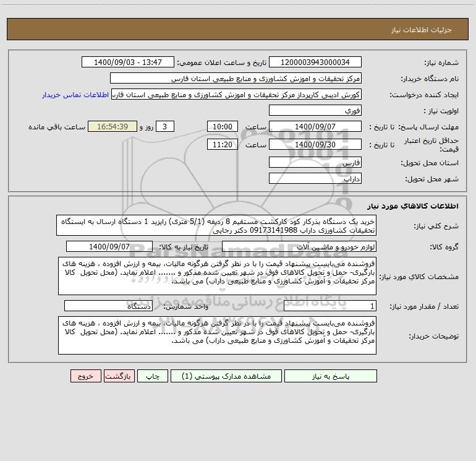Click the توضیحات خریدار text box
Viewport: 476px width, 461px height.
(217, 335)
